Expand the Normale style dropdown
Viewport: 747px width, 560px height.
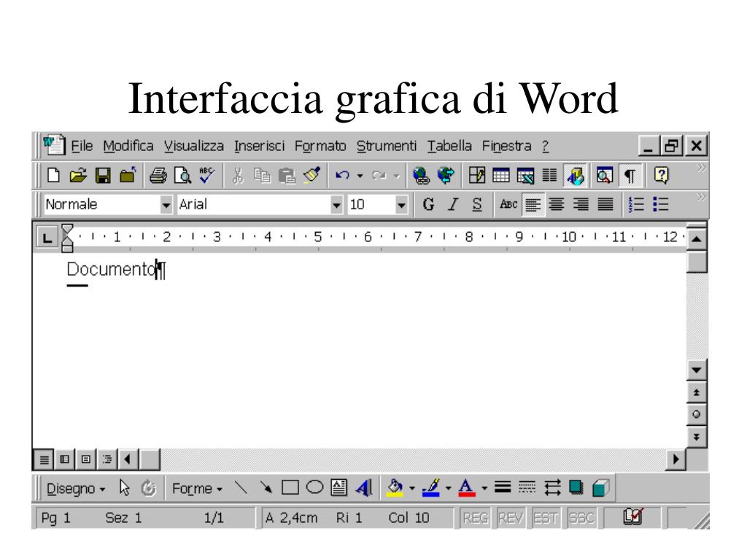click(x=166, y=205)
